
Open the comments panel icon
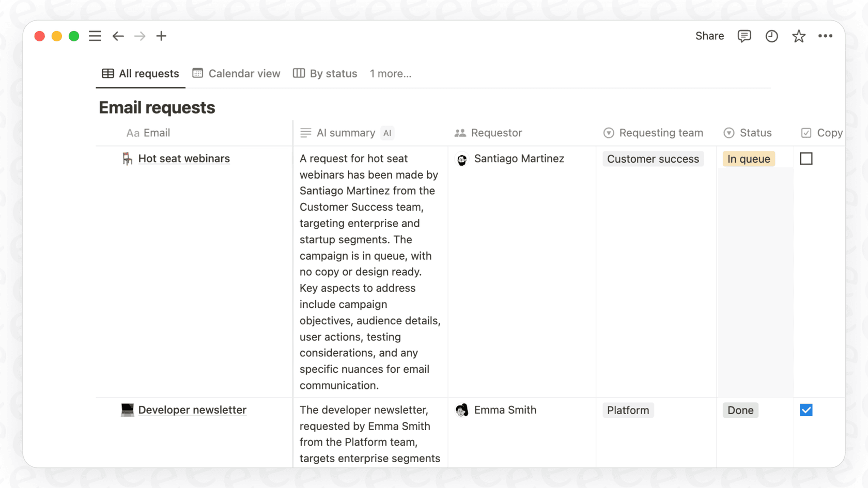tap(744, 36)
